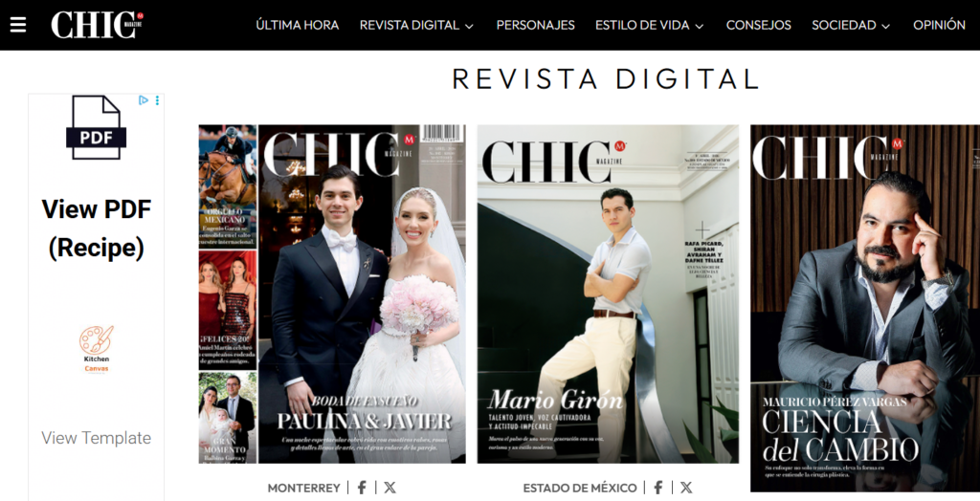
Task: Click Gran Momento side thumbnail
Action: (228, 417)
